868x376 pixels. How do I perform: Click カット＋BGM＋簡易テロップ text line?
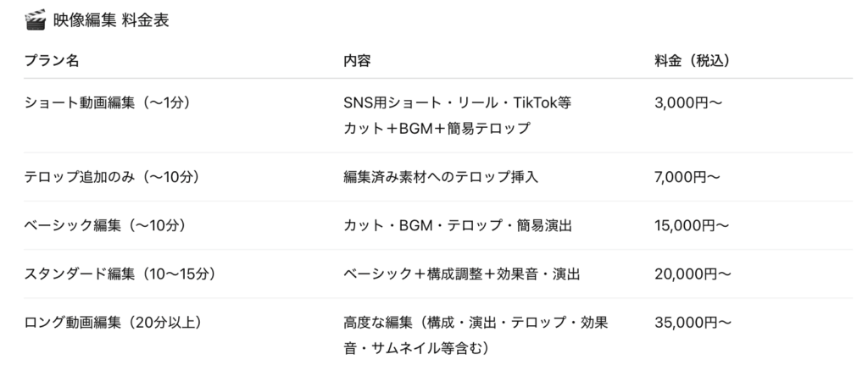click(x=437, y=128)
